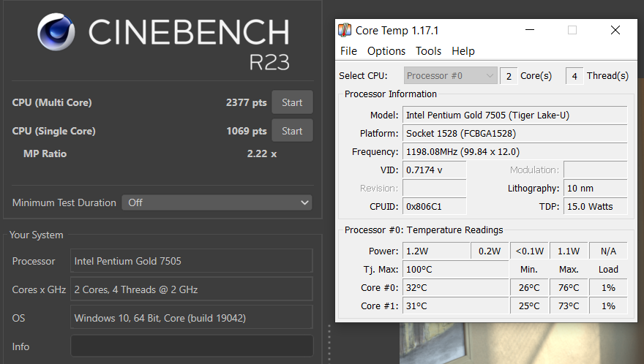Click the maximize button of Core Temp

572,29
